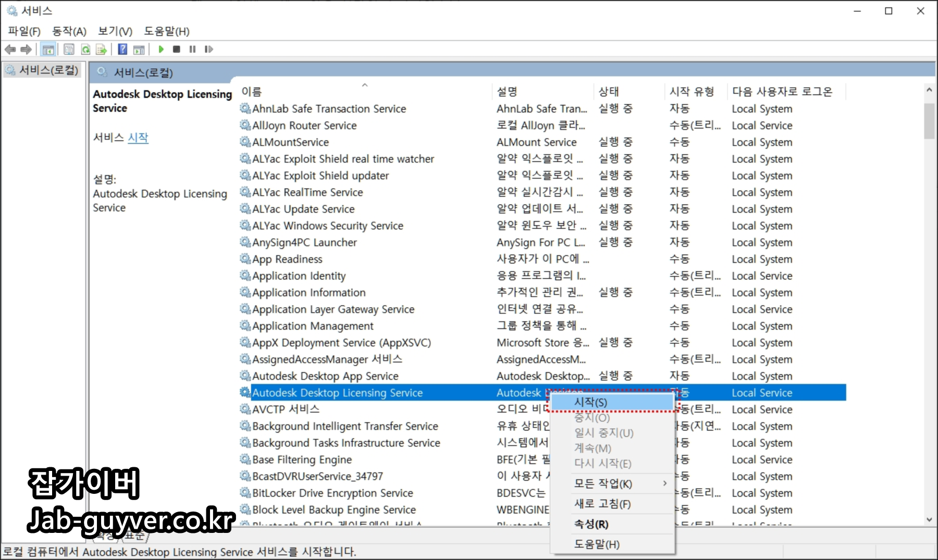Open the 파일(F) menu

point(24,31)
